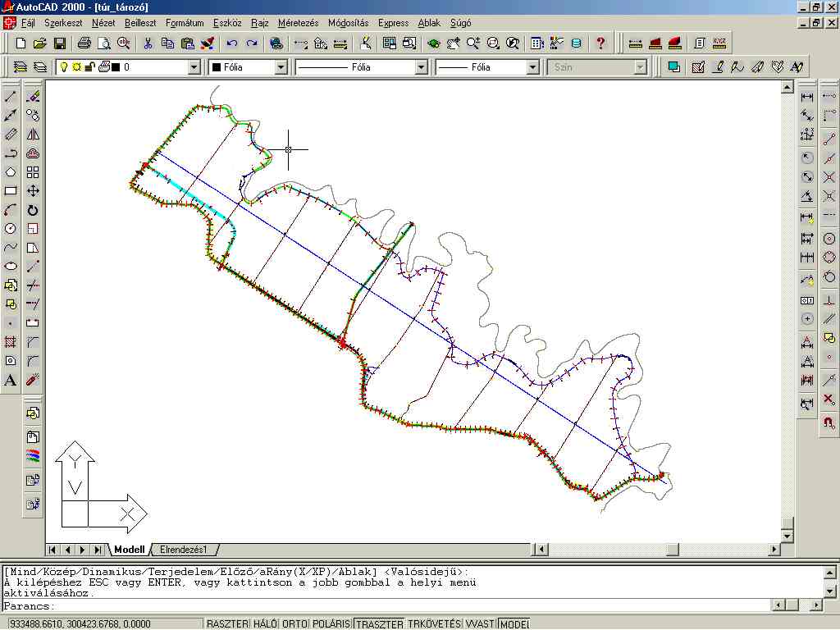Click the Save drawing icon
The image size is (840, 630).
click(x=60, y=43)
